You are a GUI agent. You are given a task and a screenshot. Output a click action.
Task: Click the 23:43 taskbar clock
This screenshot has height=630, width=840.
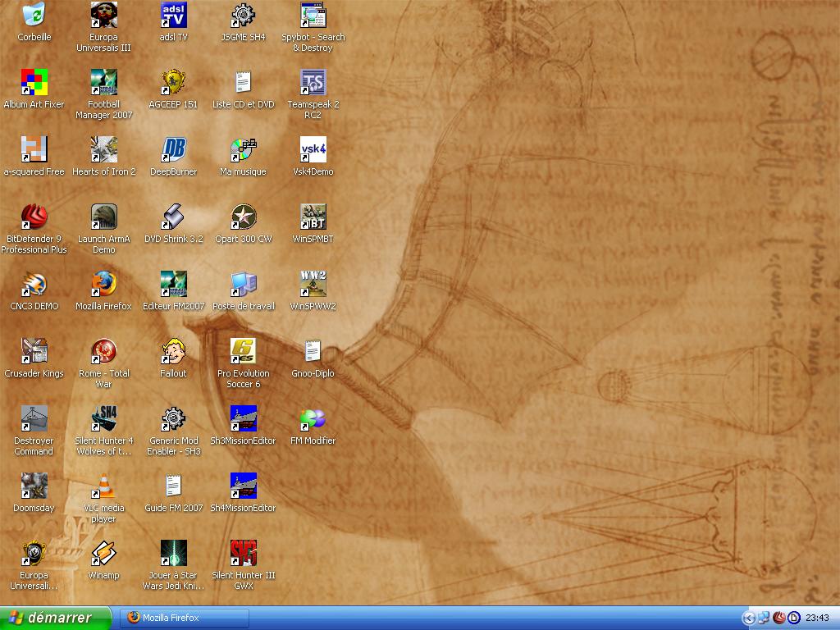pos(817,619)
